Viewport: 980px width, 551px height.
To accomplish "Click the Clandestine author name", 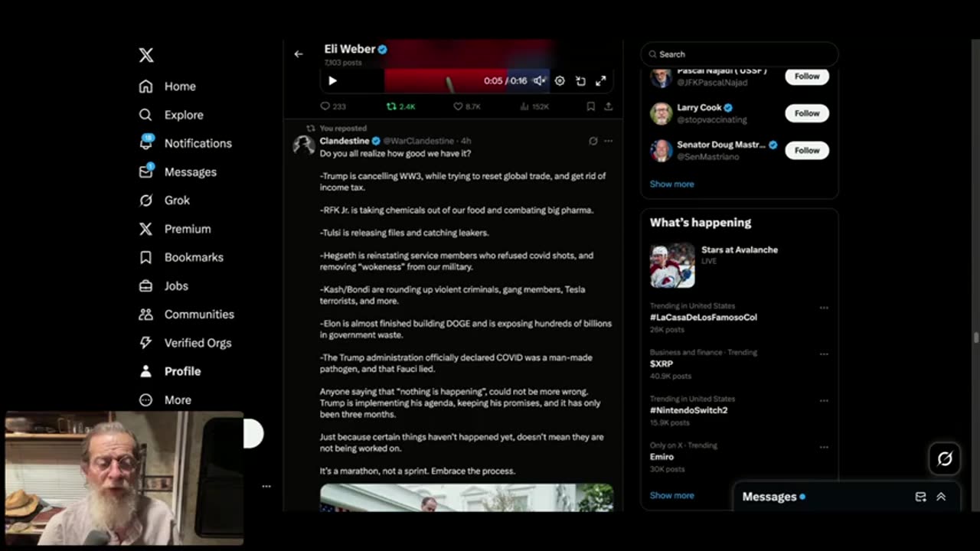I will (345, 141).
